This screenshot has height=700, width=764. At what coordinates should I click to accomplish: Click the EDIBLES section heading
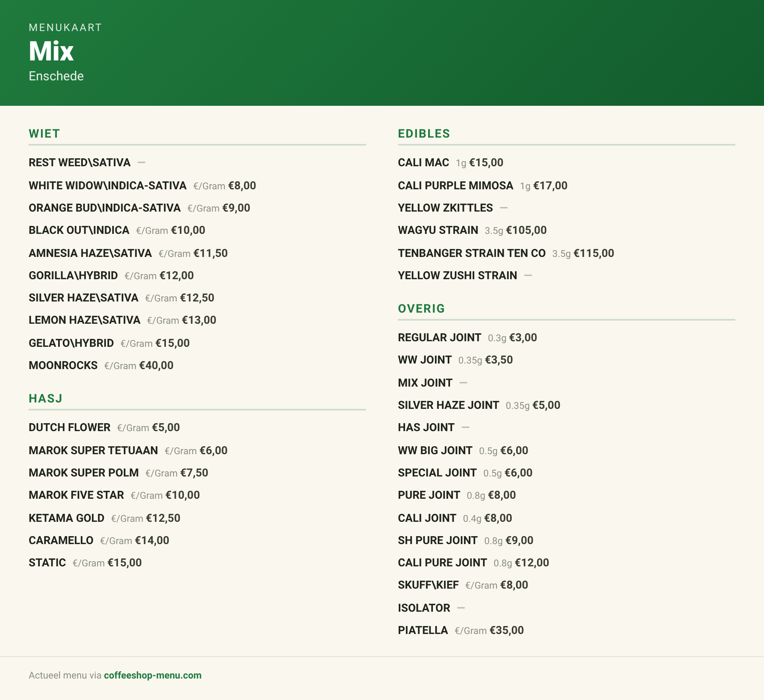(424, 134)
